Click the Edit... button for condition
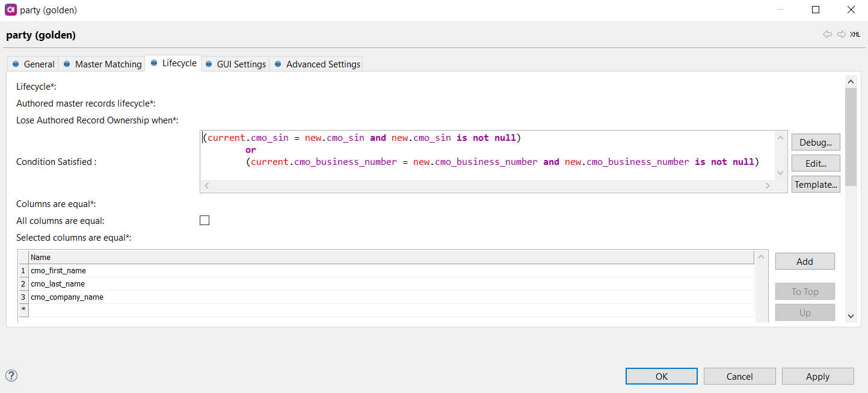 815,163
